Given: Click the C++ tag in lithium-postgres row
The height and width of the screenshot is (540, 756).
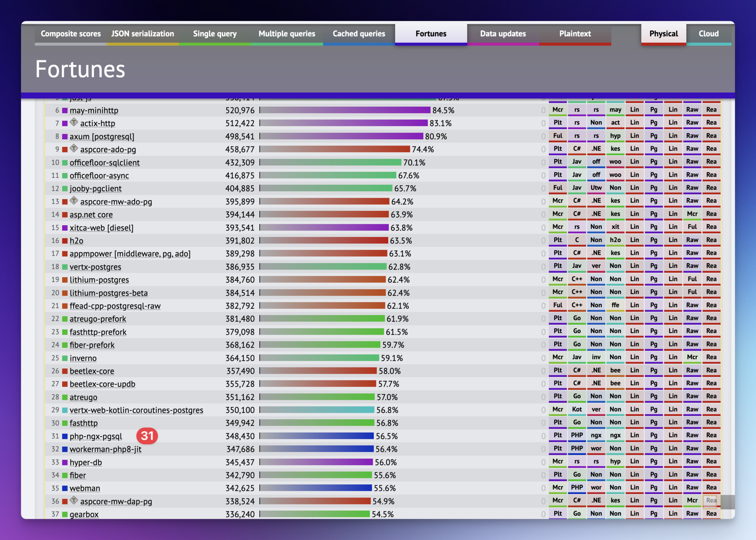Looking at the screenshot, I should point(577,279).
